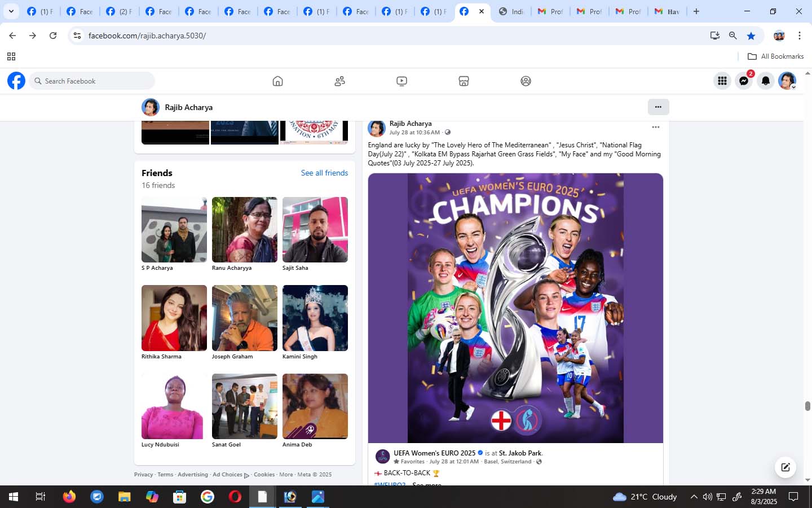Image resolution: width=812 pixels, height=508 pixels.
Task: Open the weather widget 21°C Cloudy
Action: point(645,497)
